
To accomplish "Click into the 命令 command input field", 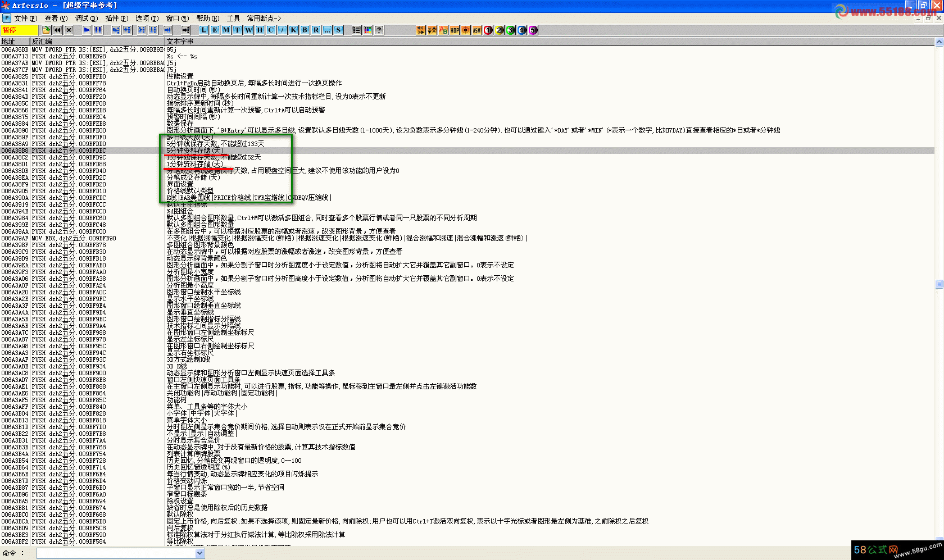I will (x=116, y=553).
